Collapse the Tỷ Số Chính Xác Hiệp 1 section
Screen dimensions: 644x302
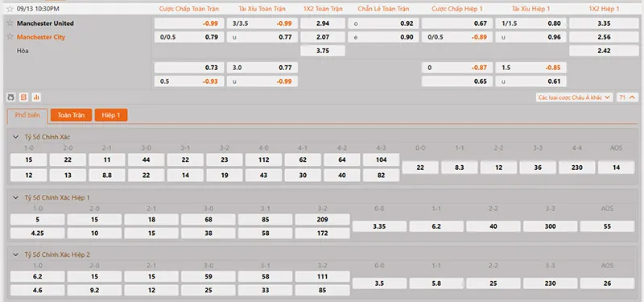tap(16, 197)
